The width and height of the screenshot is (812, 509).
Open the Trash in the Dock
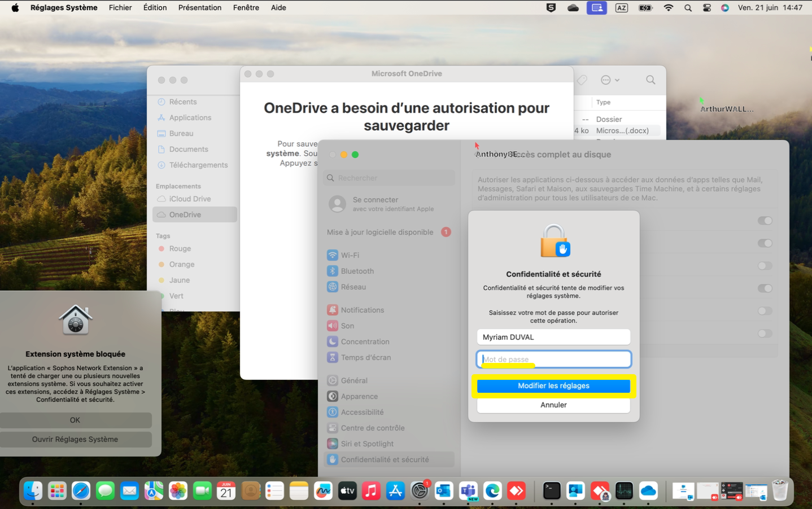click(780, 491)
